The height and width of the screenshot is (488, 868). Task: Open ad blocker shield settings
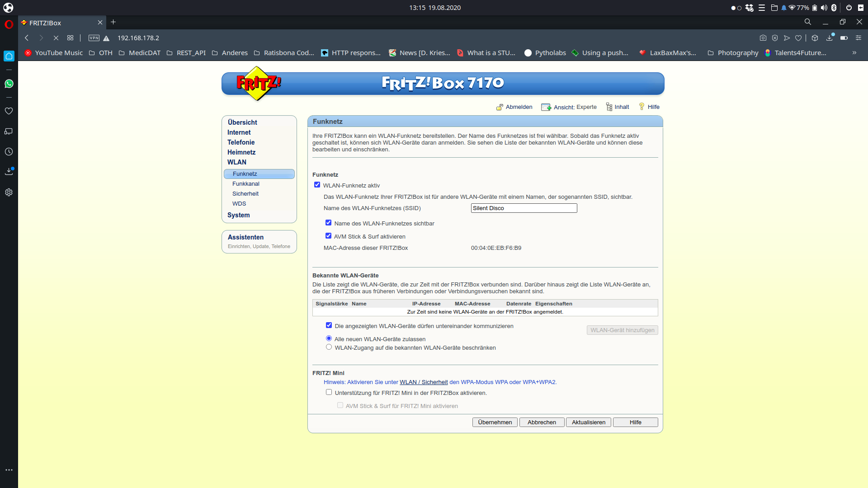click(775, 38)
